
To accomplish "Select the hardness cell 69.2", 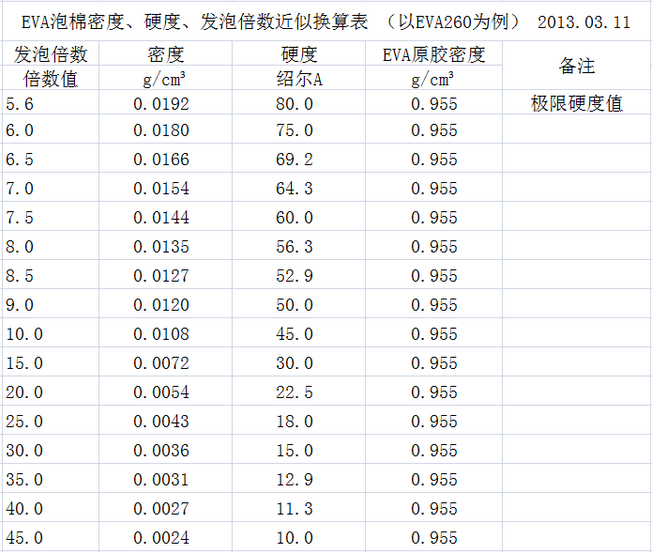I will (299, 160).
